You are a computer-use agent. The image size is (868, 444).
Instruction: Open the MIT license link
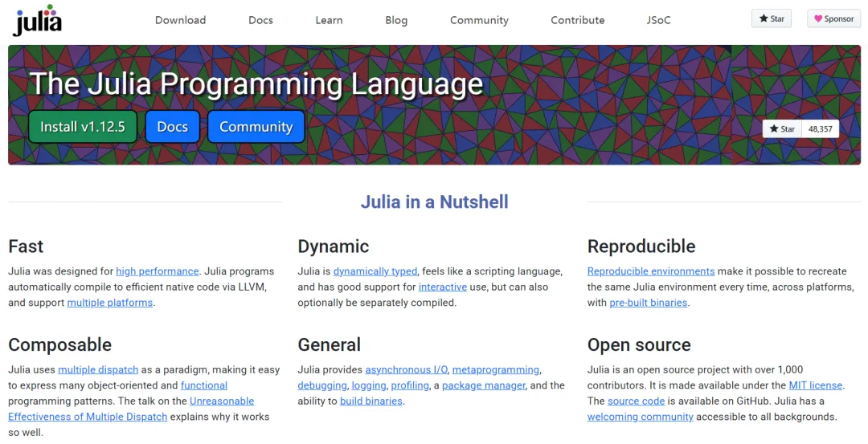[x=816, y=385]
